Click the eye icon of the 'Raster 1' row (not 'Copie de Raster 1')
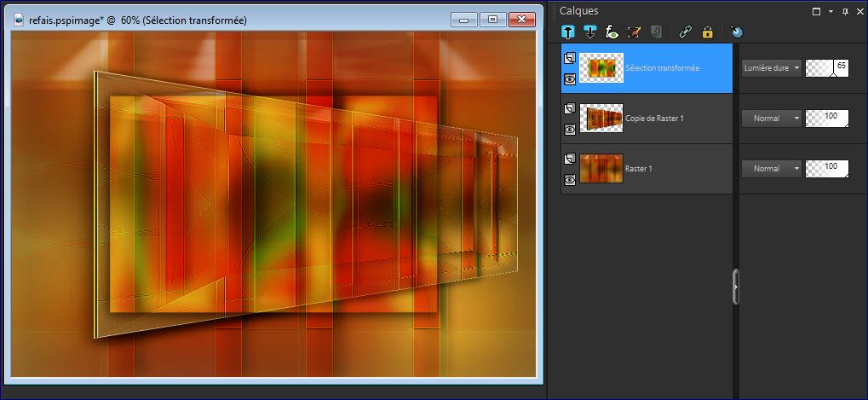 [570, 179]
